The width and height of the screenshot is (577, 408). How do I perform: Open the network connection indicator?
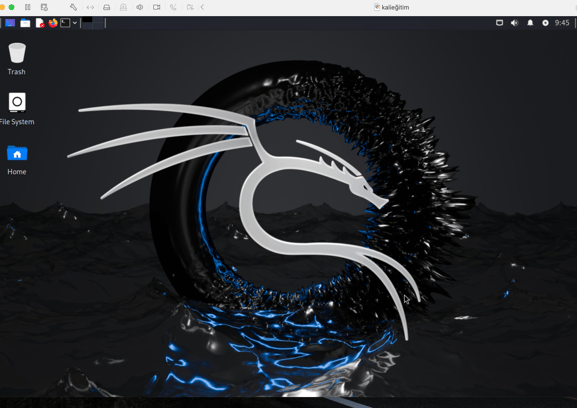pos(499,23)
